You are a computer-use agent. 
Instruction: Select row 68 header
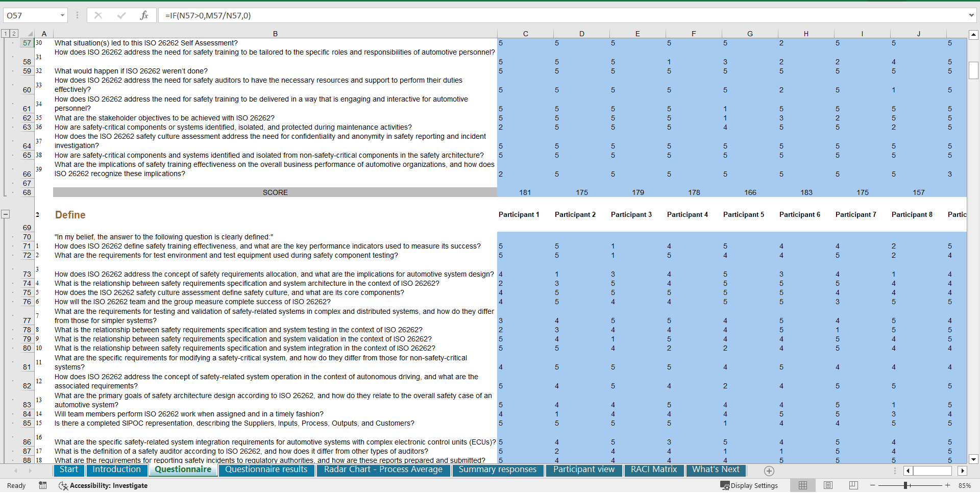click(27, 192)
